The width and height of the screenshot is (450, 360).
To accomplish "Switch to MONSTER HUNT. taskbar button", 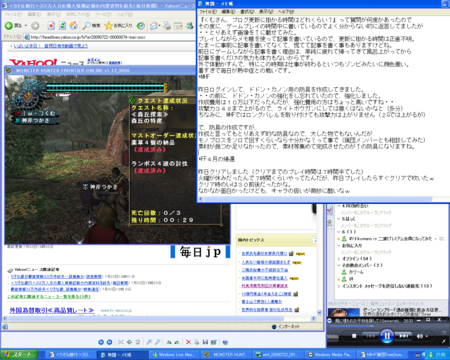I will (226, 355).
